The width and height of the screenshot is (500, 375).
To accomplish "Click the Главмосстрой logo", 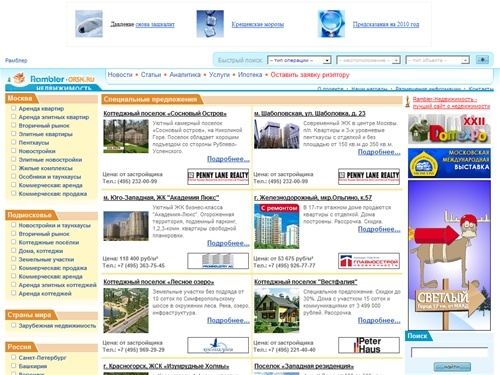I will pos(369,261).
